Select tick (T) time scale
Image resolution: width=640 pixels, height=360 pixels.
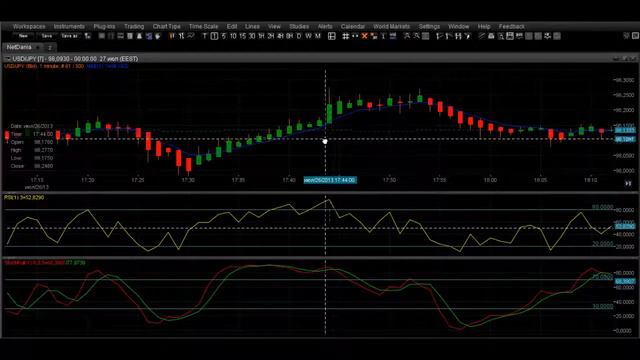(x=204, y=36)
